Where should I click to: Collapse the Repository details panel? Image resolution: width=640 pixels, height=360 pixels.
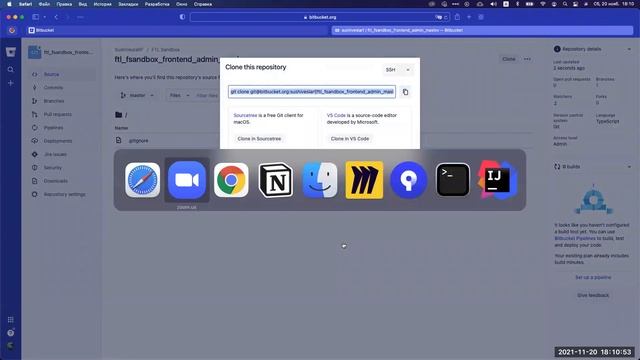tap(629, 49)
